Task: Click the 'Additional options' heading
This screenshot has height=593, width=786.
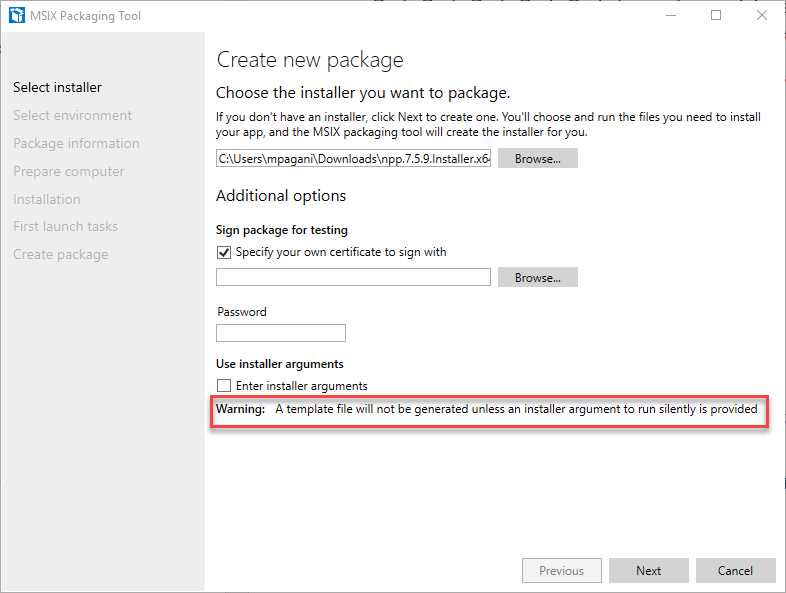Action: point(281,195)
